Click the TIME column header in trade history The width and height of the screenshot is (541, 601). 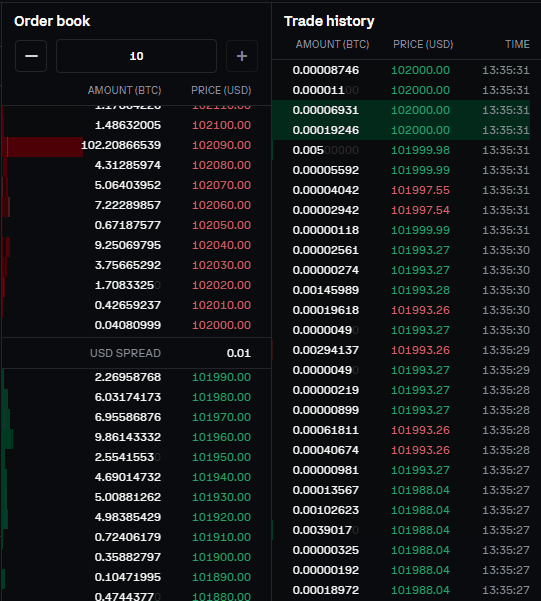[x=517, y=44]
